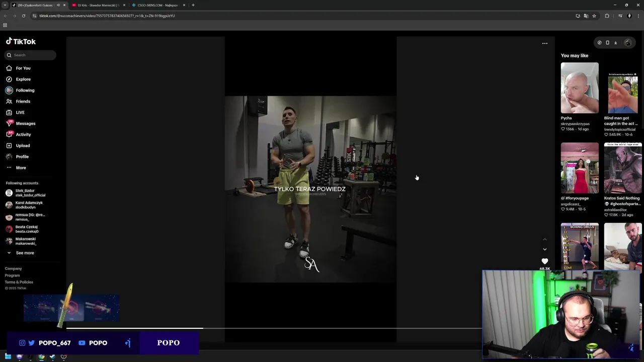This screenshot has width=644, height=362.
Task: Open Beata Czekaj followed account
Action: (22, 229)
